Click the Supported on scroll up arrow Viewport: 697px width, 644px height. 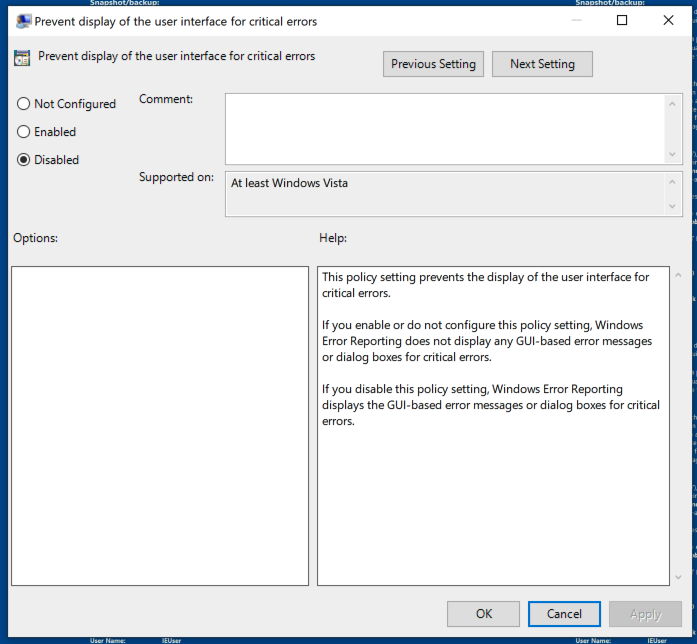click(672, 182)
